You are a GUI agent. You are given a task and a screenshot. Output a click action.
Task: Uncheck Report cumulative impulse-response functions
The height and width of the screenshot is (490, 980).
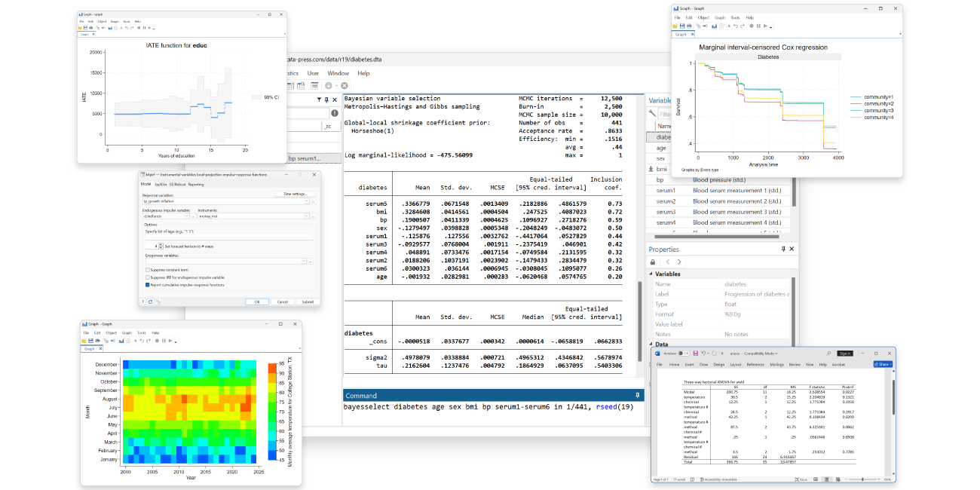148,285
